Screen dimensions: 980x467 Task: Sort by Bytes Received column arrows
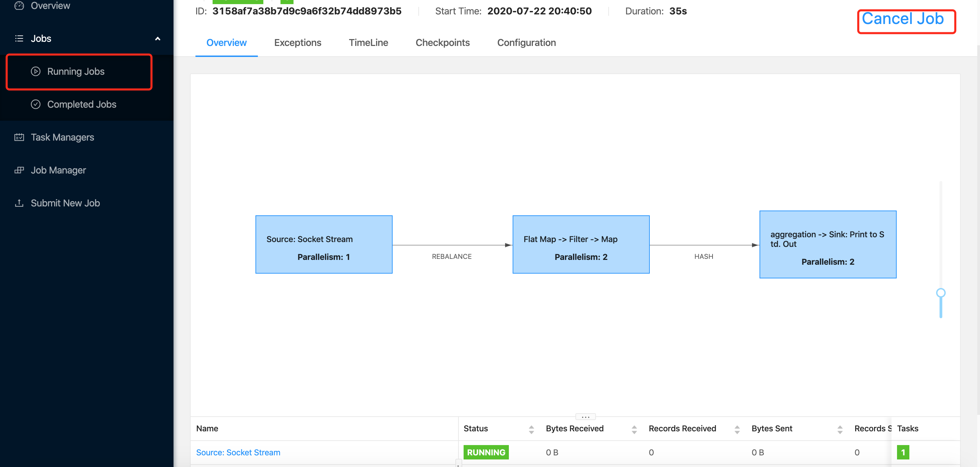pos(634,429)
